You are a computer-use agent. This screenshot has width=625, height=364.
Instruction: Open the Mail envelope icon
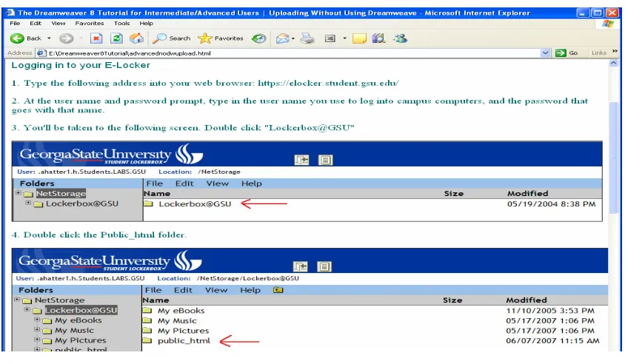click(282, 38)
